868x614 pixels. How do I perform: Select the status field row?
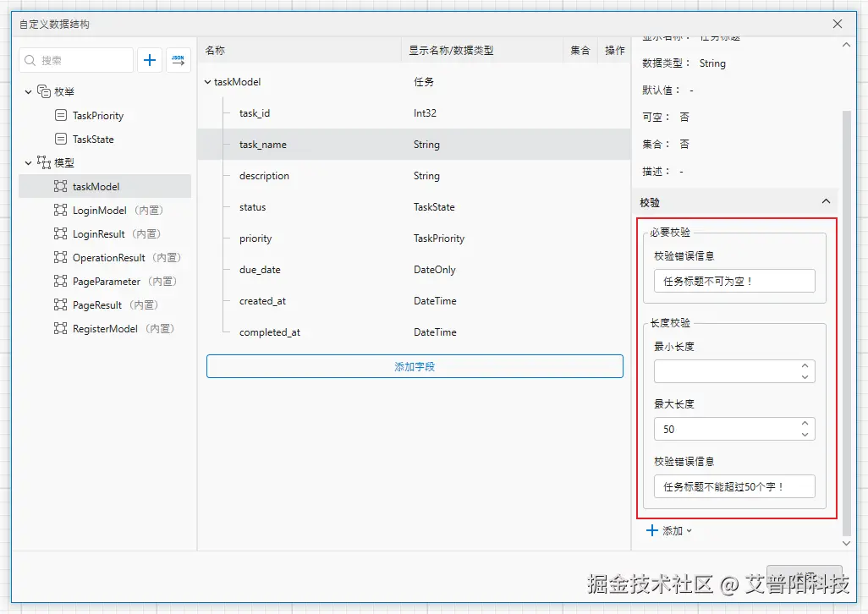[414, 207]
